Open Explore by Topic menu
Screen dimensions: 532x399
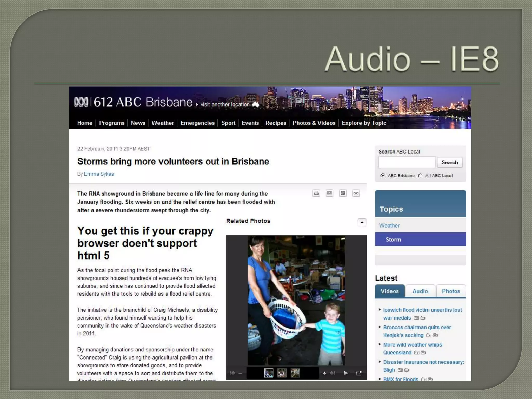364,123
